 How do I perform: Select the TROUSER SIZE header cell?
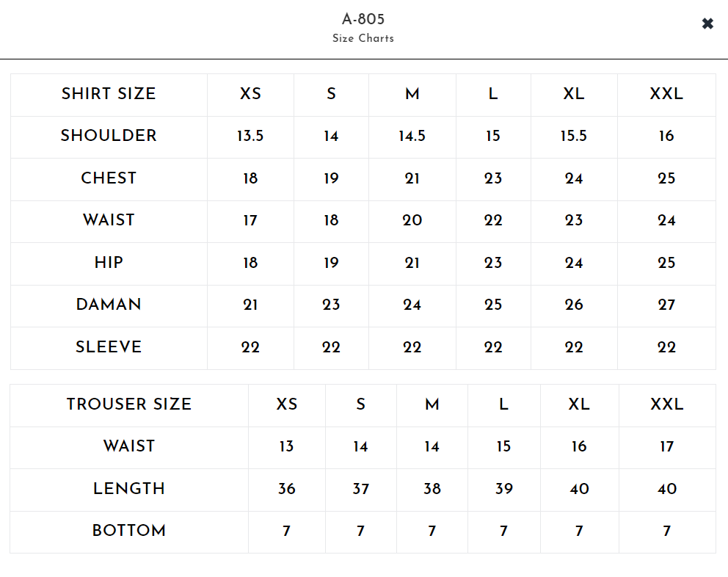pos(129,404)
